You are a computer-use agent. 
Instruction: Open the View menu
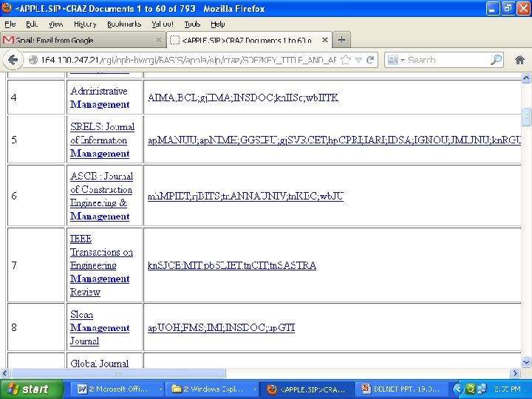[x=55, y=24]
